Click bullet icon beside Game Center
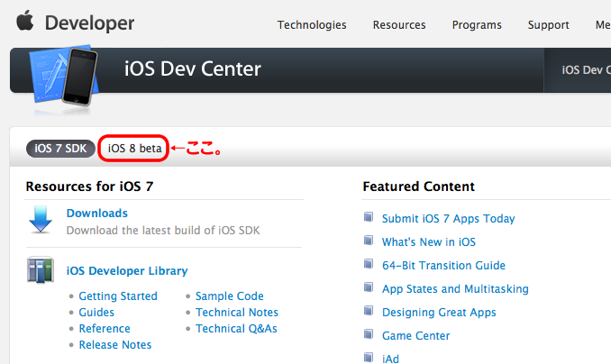This screenshot has height=364, width=611. [369, 334]
